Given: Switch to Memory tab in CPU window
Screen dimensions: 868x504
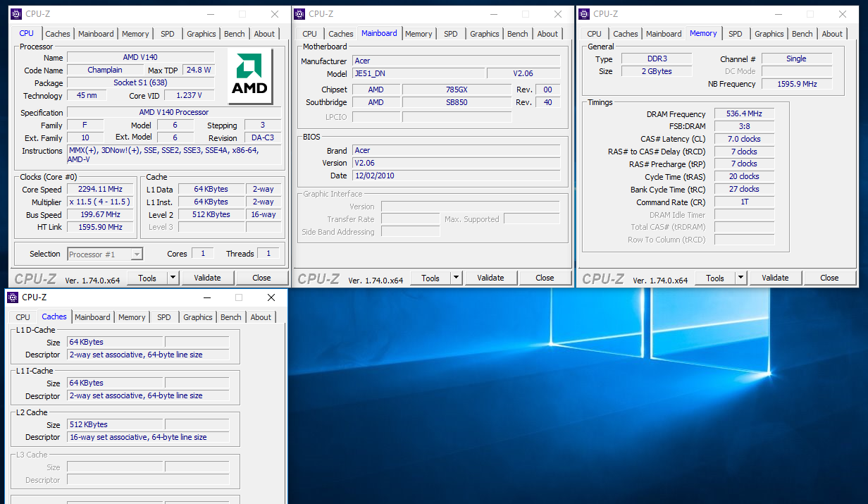Looking at the screenshot, I should 135,34.
